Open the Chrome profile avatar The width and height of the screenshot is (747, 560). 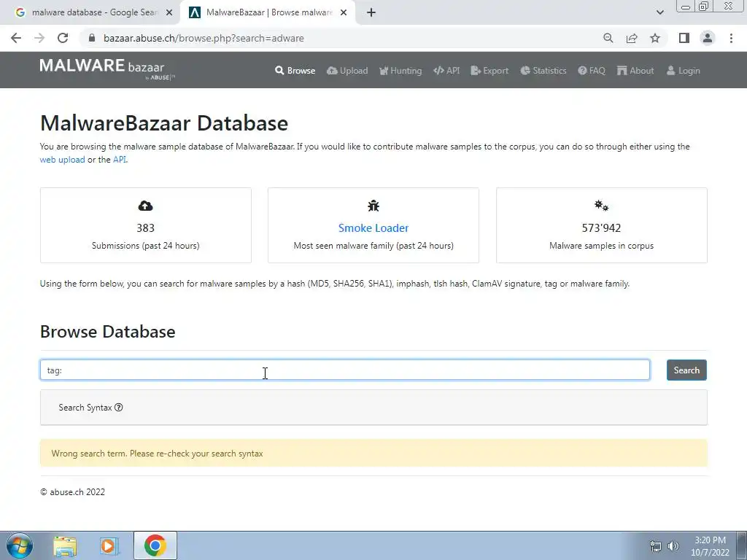point(708,38)
